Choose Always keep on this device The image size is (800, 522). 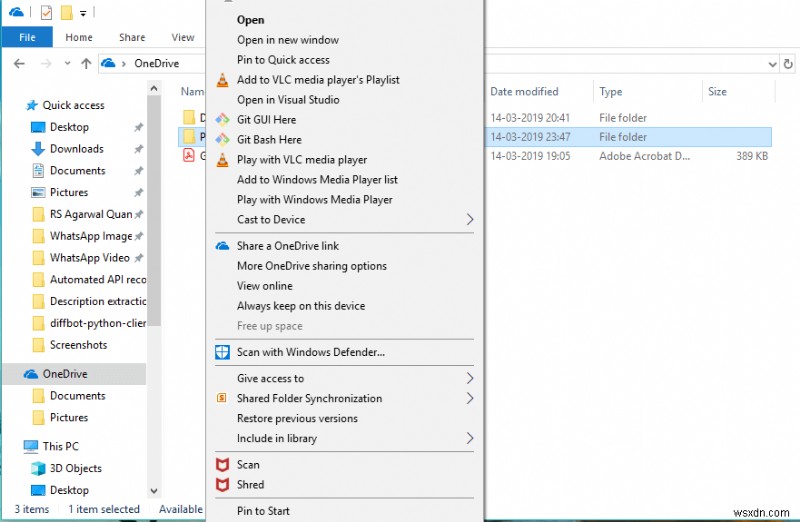click(345, 306)
